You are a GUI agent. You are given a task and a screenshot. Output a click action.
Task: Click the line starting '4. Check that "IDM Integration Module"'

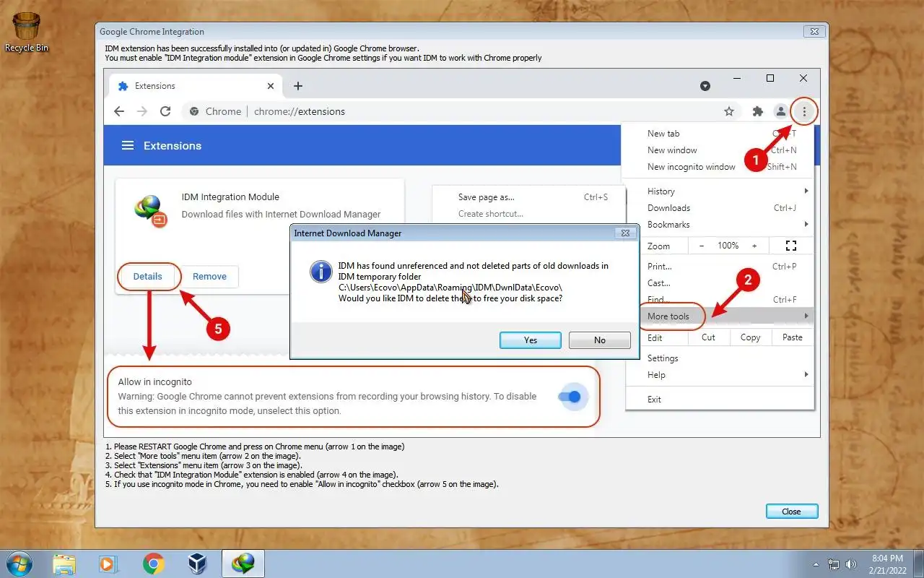coord(251,475)
